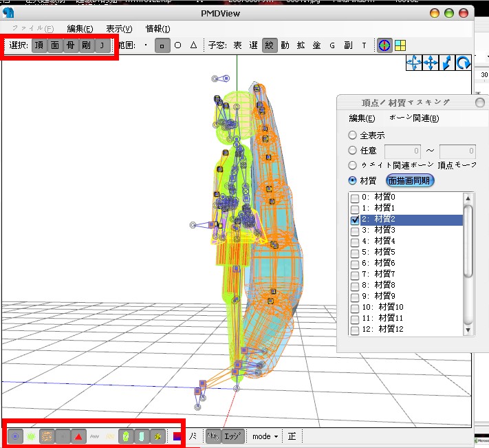
Task: Toggle rigid body selection button 剛
Action: point(87,45)
